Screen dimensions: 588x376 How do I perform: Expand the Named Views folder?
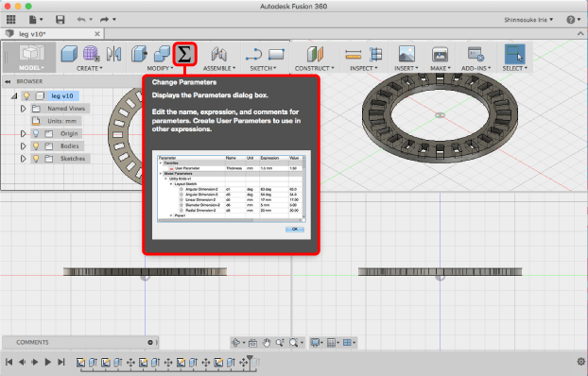[x=23, y=109]
